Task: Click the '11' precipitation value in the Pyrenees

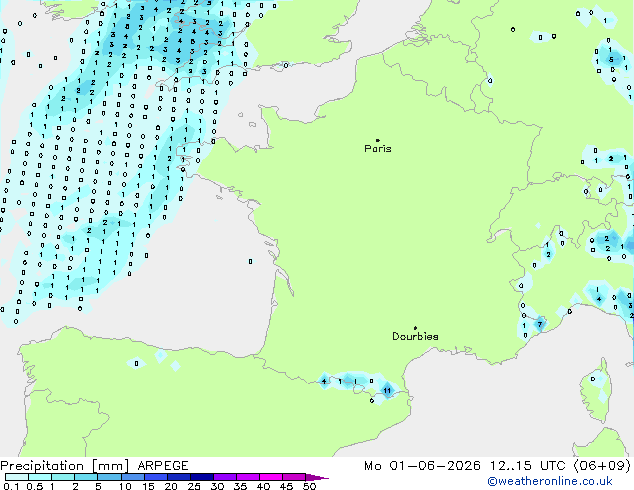Action: (x=387, y=391)
